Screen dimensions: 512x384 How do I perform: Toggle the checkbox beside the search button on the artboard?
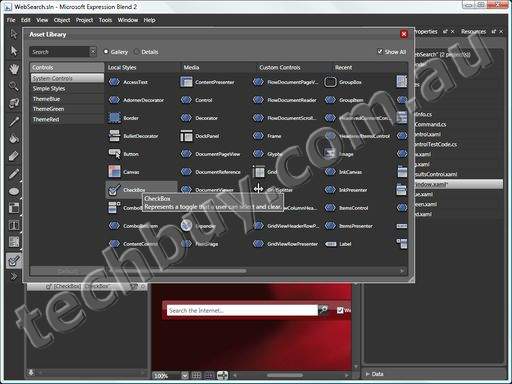340,310
